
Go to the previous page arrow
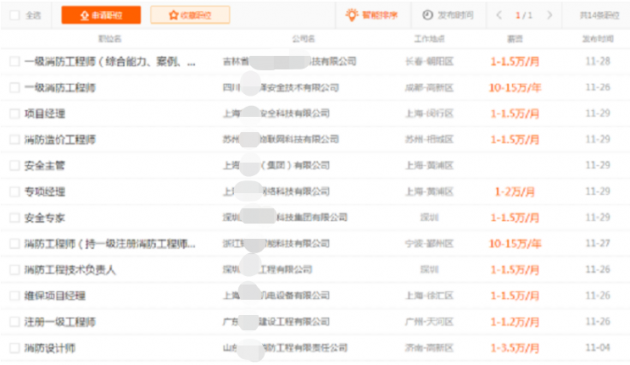(499, 15)
